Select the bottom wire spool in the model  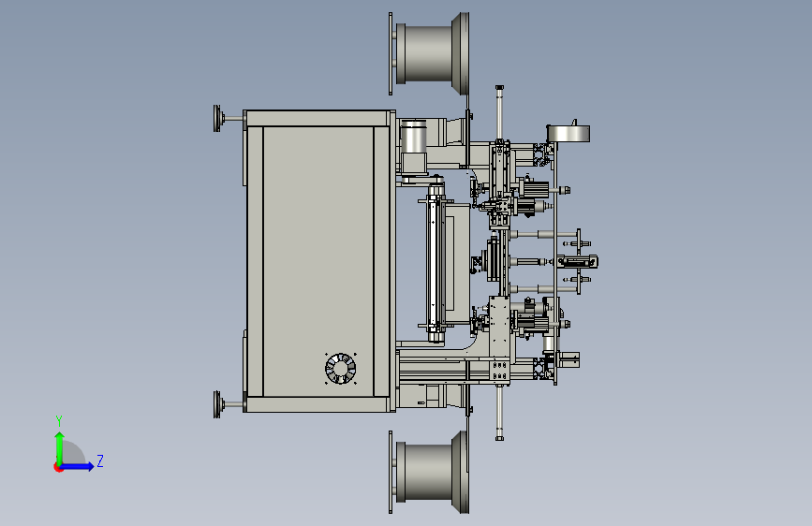433,472
